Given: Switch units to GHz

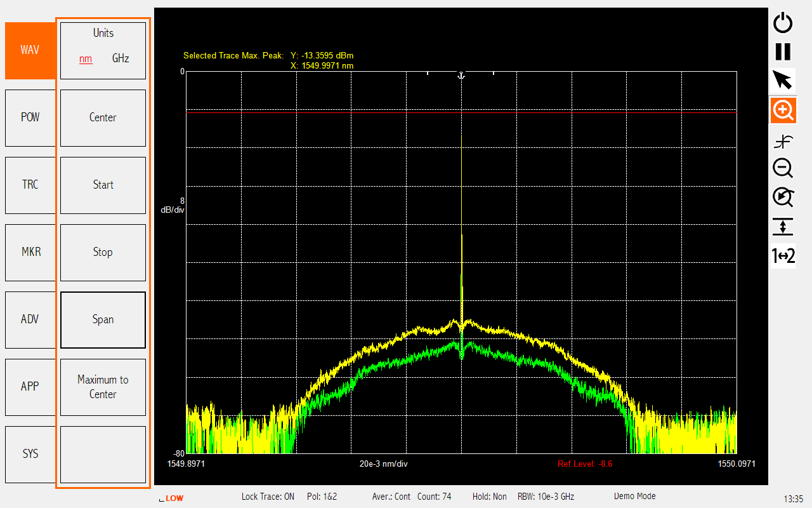Looking at the screenshot, I should pos(120,58).
